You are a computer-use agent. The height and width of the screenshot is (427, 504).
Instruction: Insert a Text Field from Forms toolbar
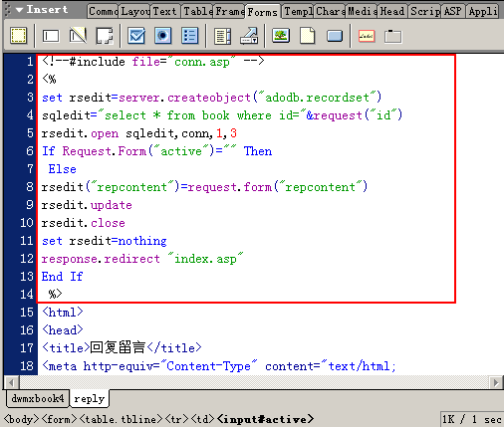tap(51, 36)
